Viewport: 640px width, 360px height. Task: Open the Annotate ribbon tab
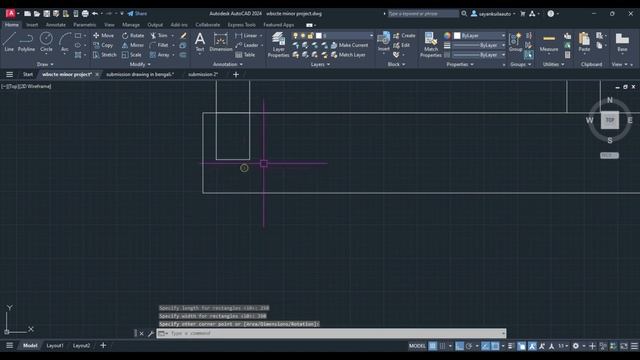pos(56,25)
